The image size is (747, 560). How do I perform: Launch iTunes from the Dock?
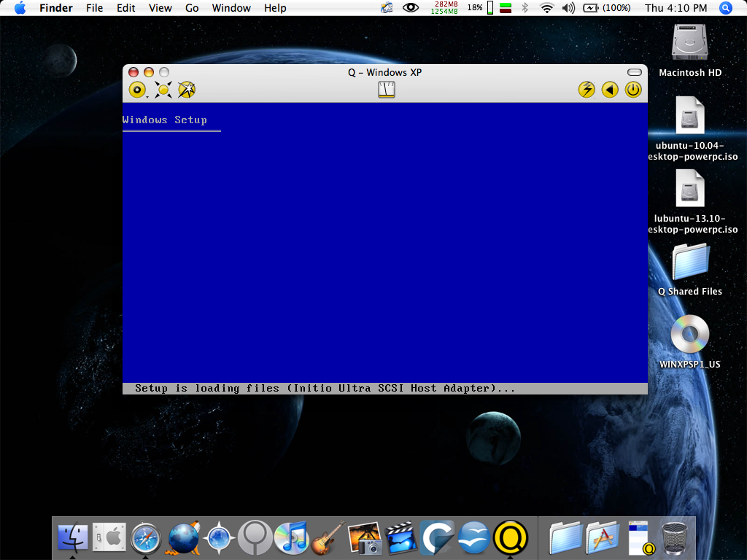tap(292, 538)
